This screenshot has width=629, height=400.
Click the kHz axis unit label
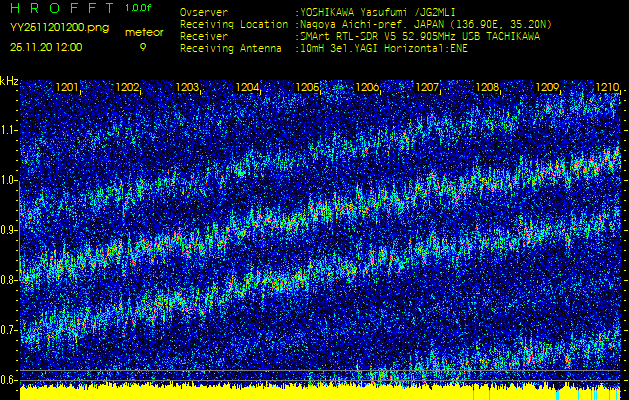coord(9,81)
